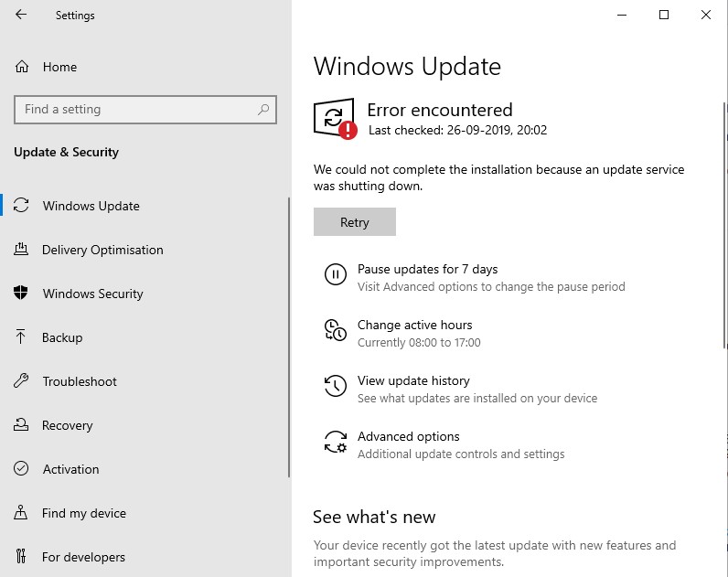The width and height of the screenshot is (728, 577).
Task: Select Backup in the sidebar
Action: click(x=62, y=337)
